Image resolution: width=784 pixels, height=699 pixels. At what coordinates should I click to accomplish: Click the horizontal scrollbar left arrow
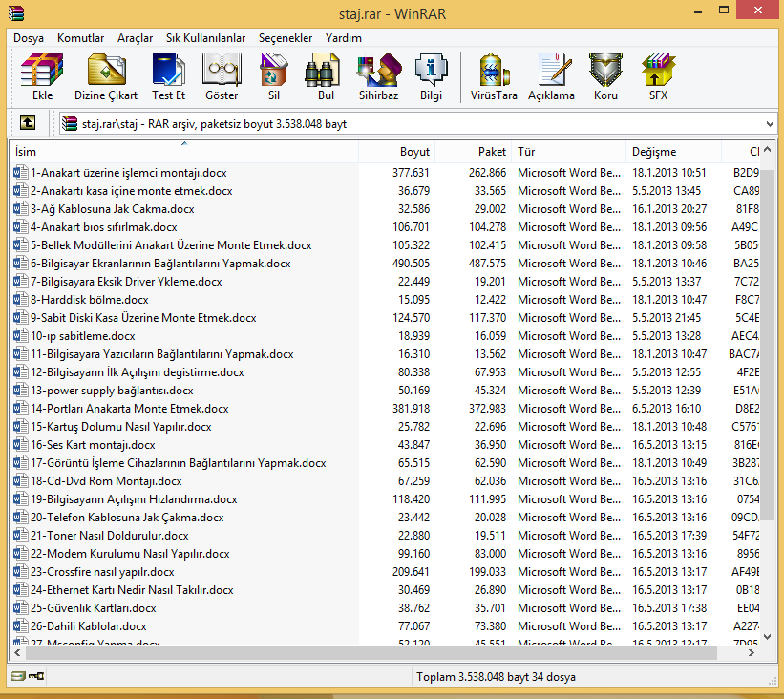click(17, 652)
